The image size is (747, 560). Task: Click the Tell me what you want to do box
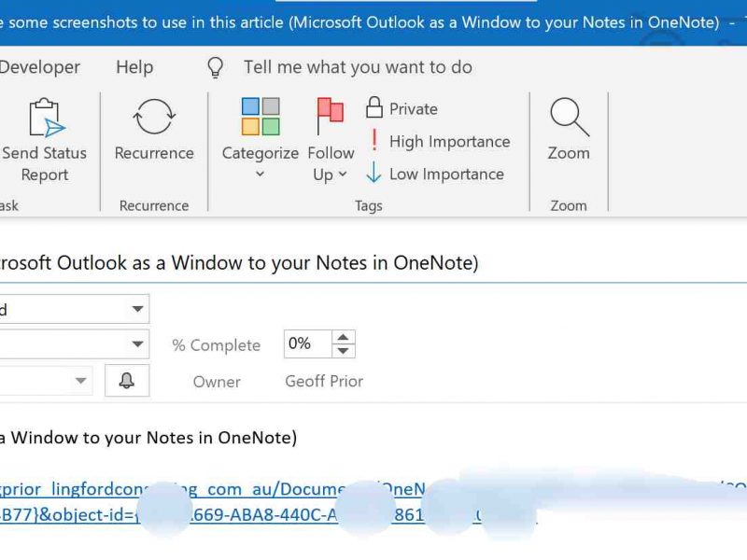coord(358,67)
